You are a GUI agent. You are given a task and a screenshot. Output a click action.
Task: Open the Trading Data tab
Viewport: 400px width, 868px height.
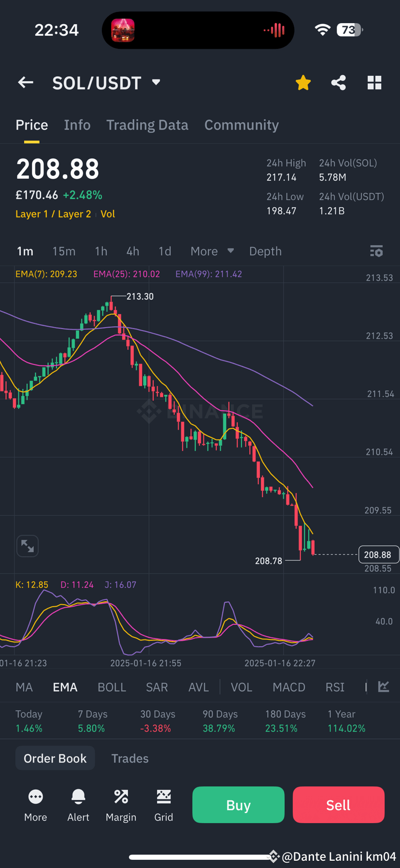pyautogui.click(x=147, y=125)
